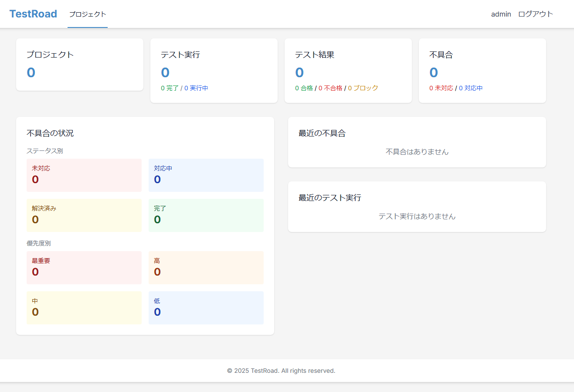Click the TestRoad logo
The image size is (574, 392).
(x=33, y=14)
